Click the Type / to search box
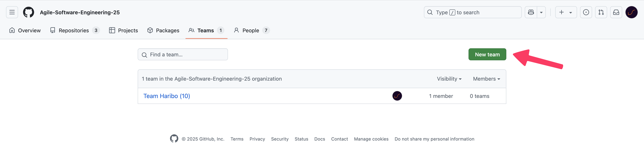Image resolution: width=644 pixels, height=143 pixels. coord(472,12)
